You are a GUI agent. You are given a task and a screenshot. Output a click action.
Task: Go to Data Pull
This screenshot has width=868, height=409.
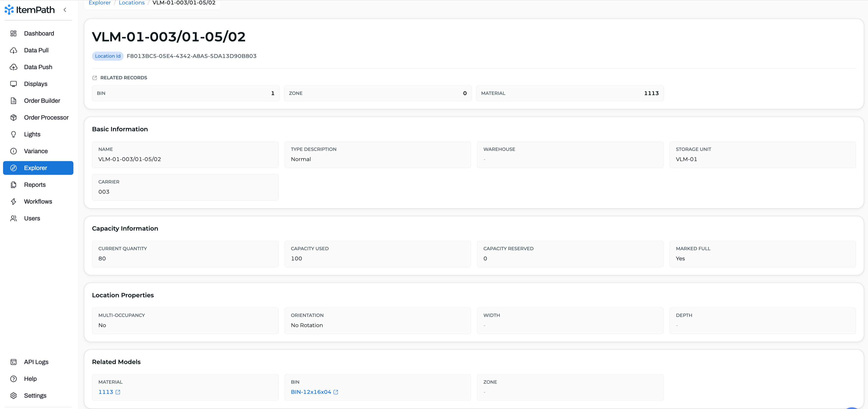[38, 50]
